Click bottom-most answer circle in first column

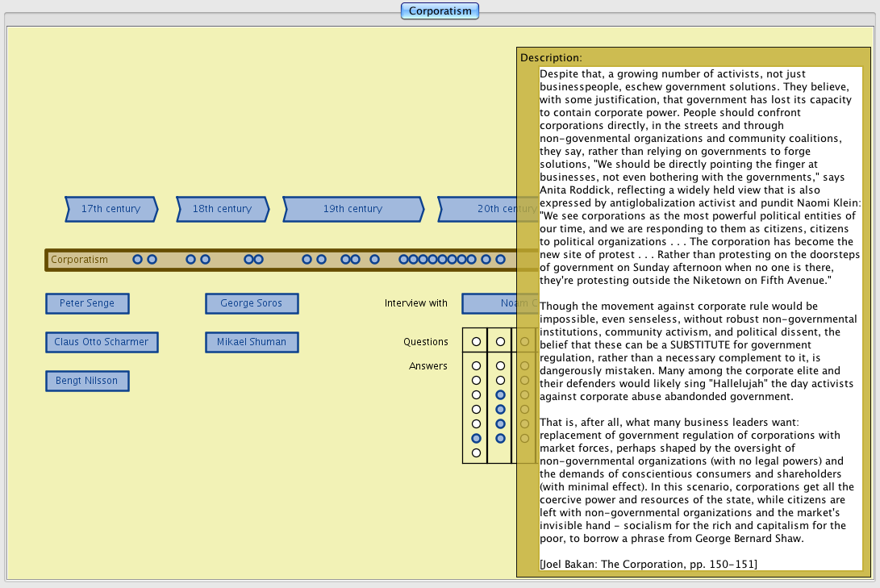click(476, 452)
